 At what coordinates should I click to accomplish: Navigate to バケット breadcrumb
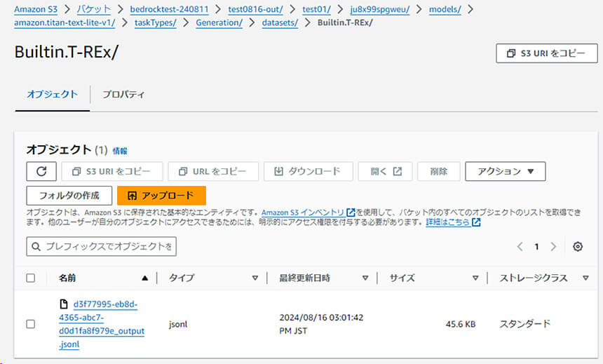tap(93, 9)
